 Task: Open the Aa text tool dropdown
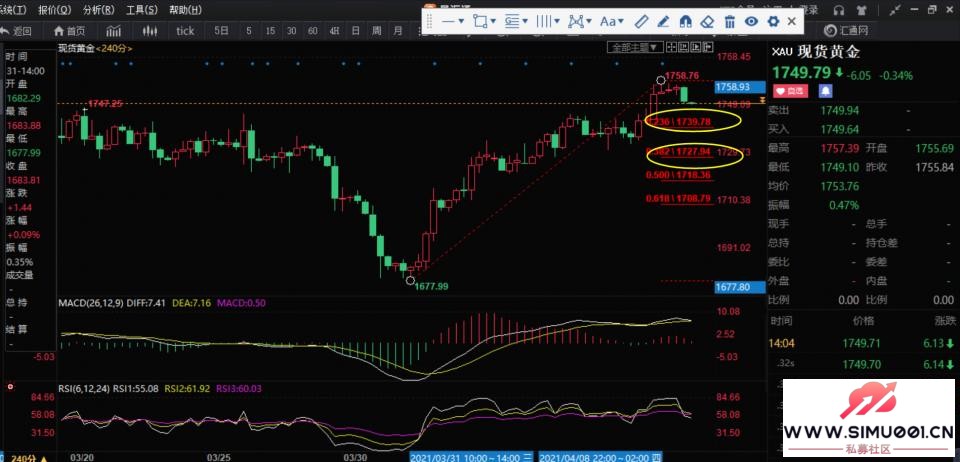(x=610, y=21)
